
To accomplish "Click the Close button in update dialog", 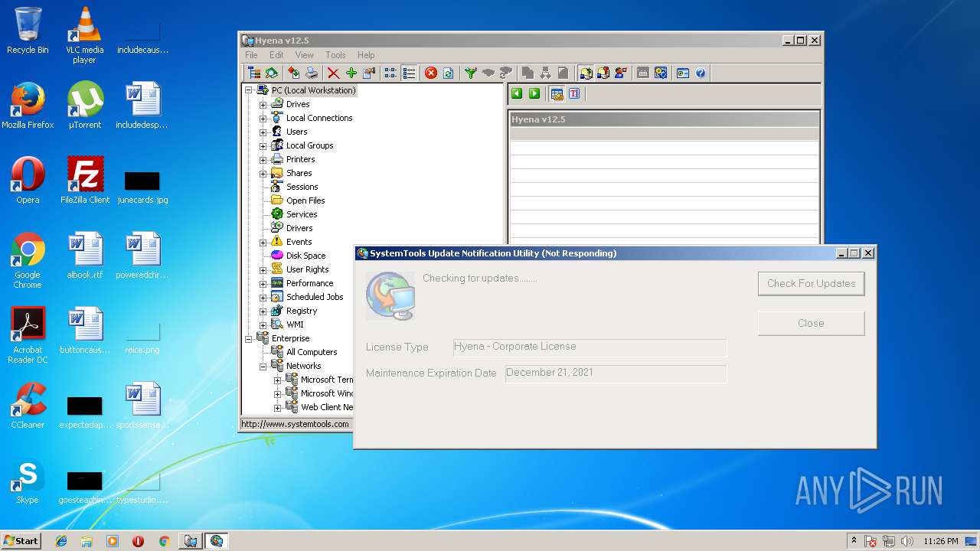I will click(812, 323).
